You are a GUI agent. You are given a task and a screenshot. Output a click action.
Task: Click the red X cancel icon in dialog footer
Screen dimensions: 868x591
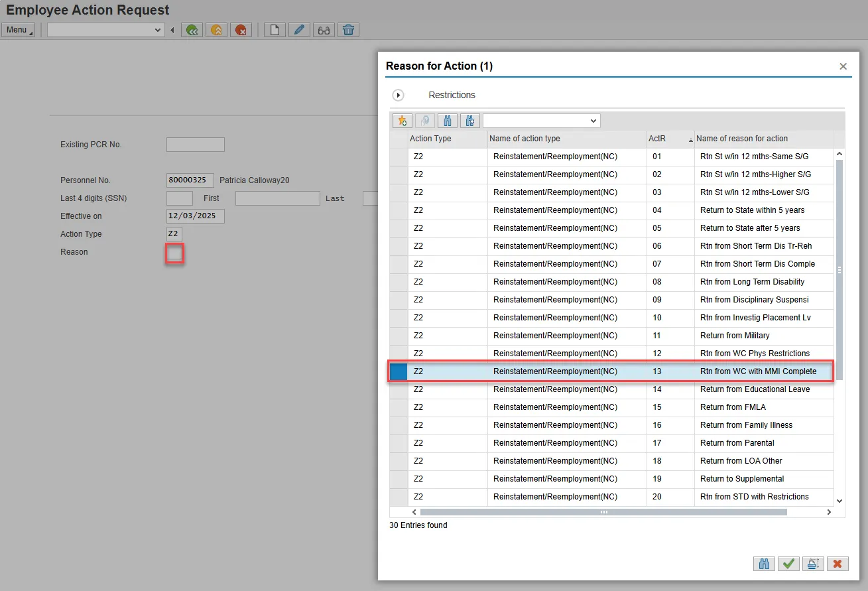(837, 564)
